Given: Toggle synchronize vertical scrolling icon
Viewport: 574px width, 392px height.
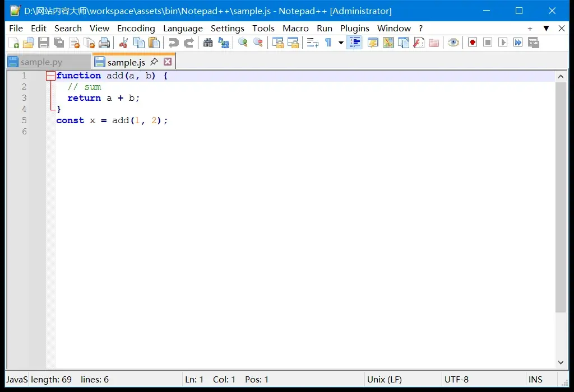Looking at the screenshot, I should click(277, 43).
